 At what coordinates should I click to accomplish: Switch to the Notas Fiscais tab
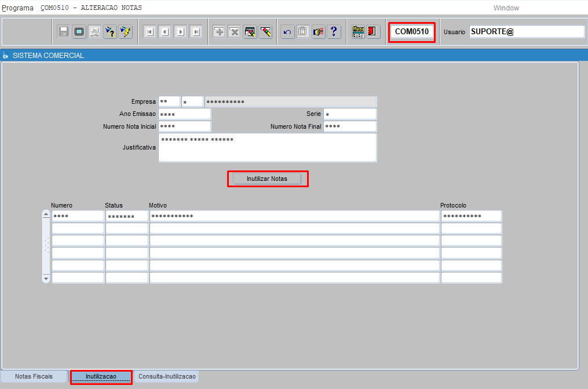(x=34, y=377)
